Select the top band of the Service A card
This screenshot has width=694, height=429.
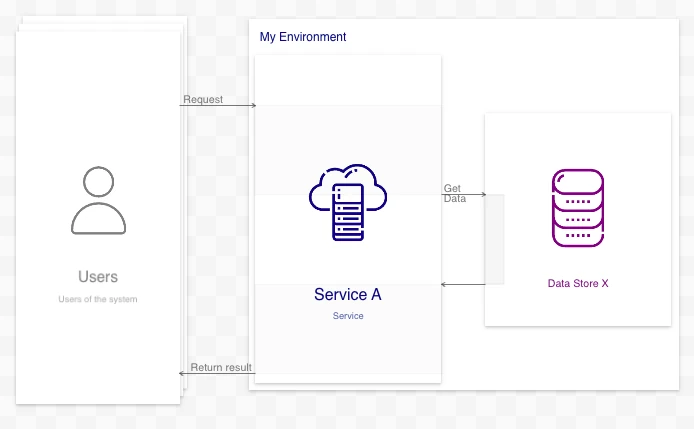347,80
